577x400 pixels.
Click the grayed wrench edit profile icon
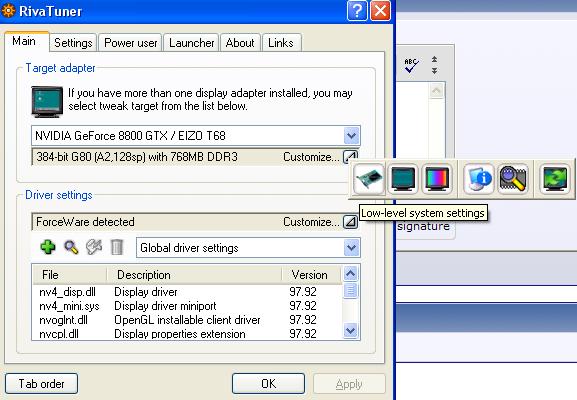pos(94,247)
